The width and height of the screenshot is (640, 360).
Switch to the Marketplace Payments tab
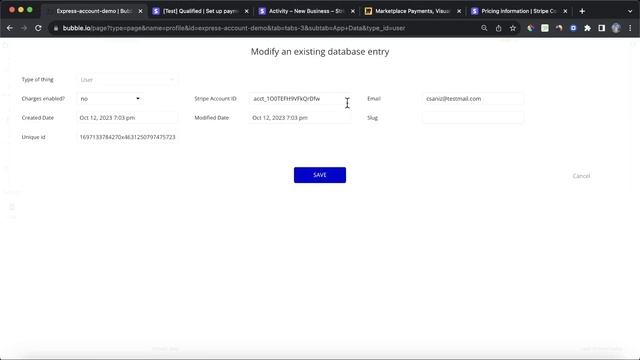click(412, 11)
